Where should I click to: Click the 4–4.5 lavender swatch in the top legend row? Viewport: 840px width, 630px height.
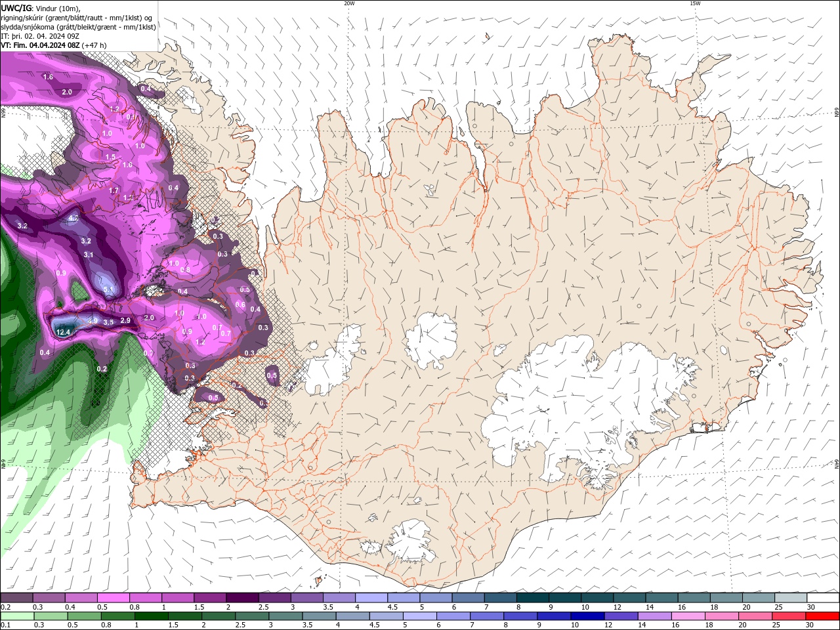[x=371, y=598]
